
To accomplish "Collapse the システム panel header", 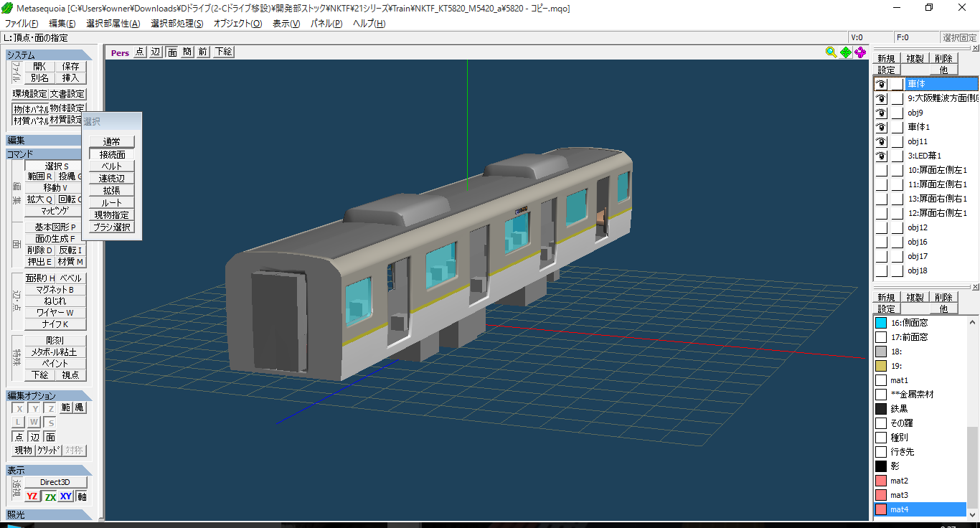I will [49, 55].
